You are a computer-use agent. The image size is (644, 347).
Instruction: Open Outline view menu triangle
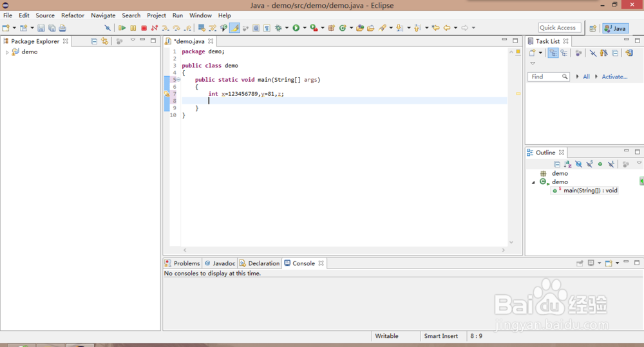(639, 164)
